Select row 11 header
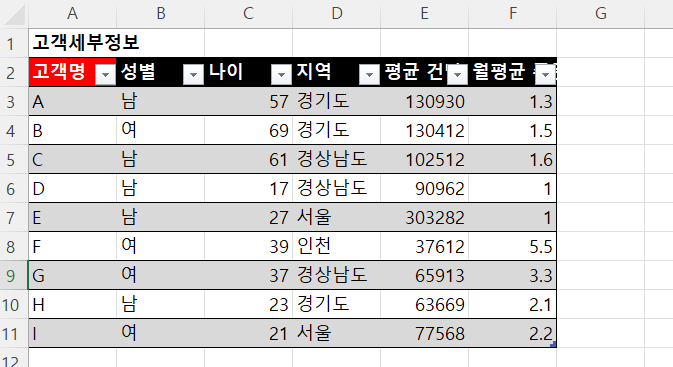673x367 pixels. (14, 333)
